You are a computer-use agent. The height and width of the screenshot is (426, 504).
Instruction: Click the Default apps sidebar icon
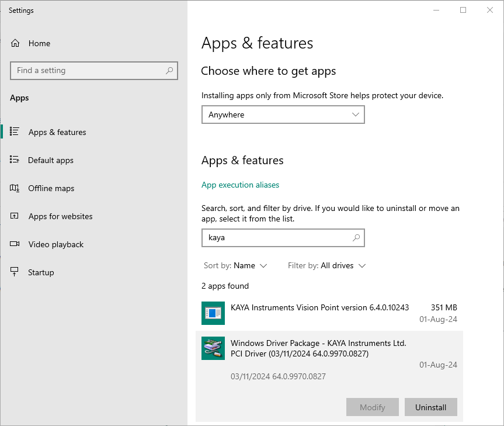pos(15,160)
